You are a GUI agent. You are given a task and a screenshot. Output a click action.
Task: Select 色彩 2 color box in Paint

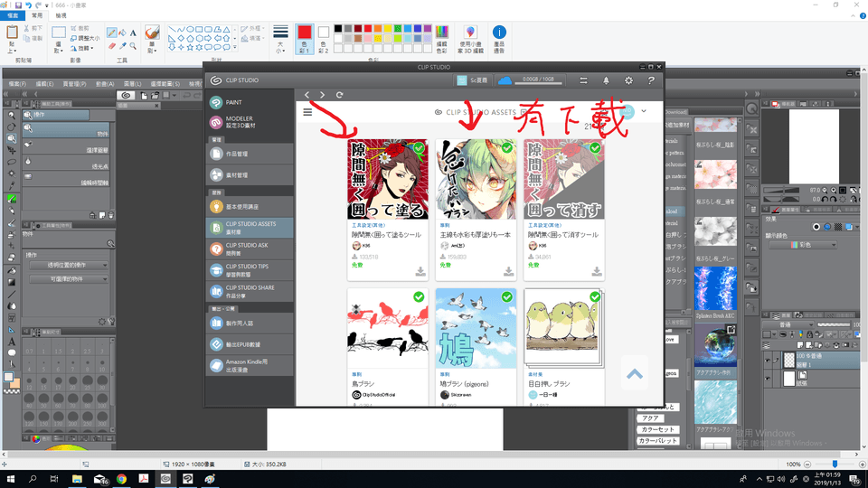pos(324,39)
